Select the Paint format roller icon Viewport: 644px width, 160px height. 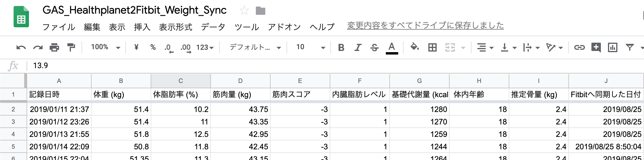pyautogui.click(x=71, y=47)
